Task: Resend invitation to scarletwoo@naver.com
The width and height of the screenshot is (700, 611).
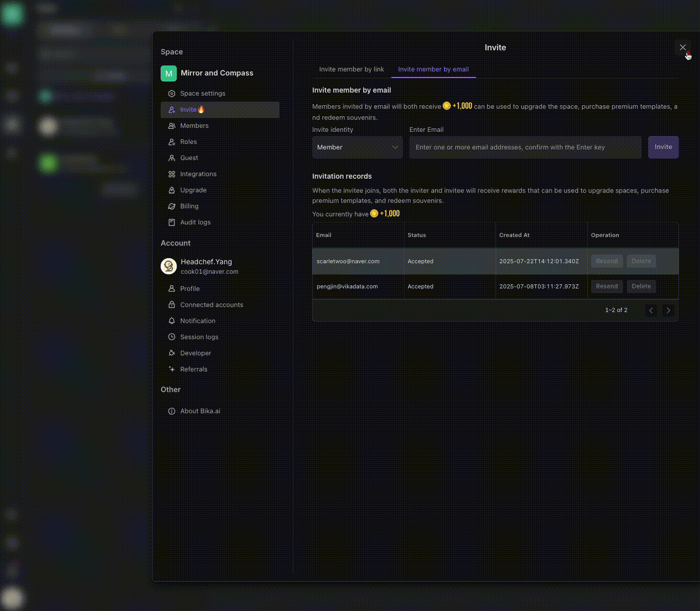Action: coord(606,261)
